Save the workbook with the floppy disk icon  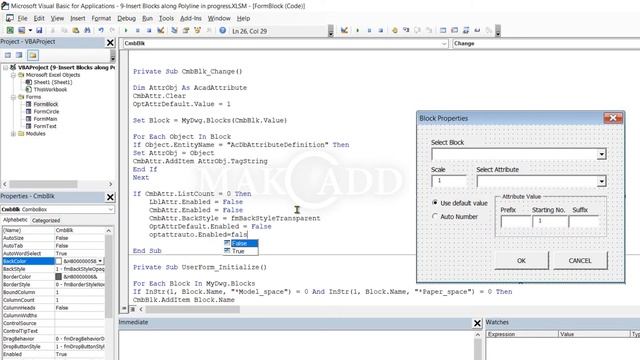[x=39, y=30]
